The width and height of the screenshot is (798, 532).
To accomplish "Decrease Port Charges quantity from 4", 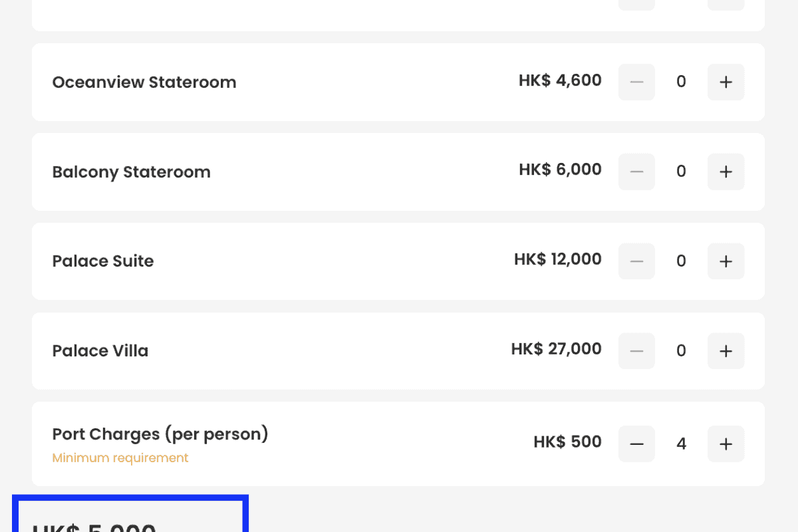I will pos(636,444).
